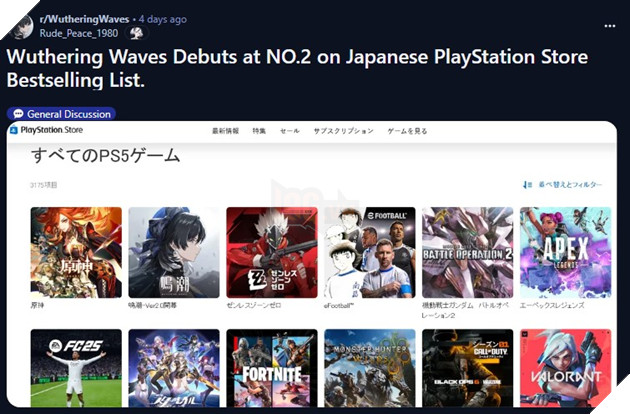Viewport: 630px width, 414px height.
Task: Select the セール tab in store navigation
Action: (x=289, y=131)
